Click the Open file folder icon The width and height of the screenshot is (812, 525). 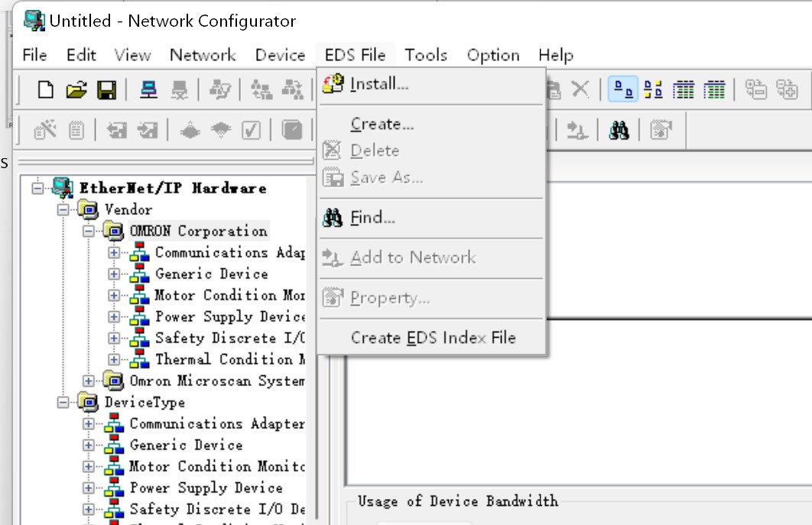point(76,89)
